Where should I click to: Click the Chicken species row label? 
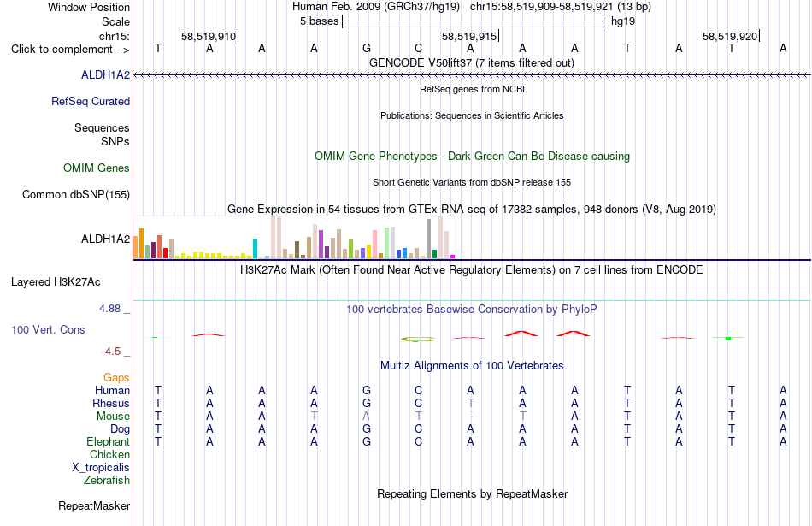click(x=109, y=454)
